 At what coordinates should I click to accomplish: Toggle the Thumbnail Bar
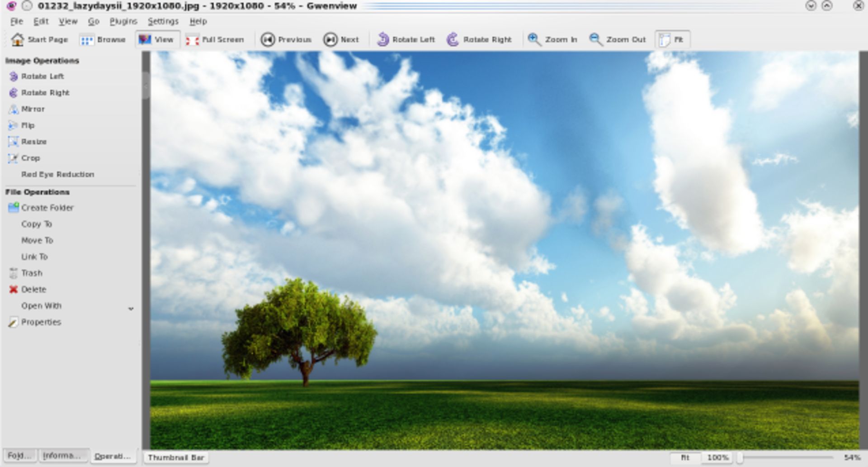[x=176, y=457]
